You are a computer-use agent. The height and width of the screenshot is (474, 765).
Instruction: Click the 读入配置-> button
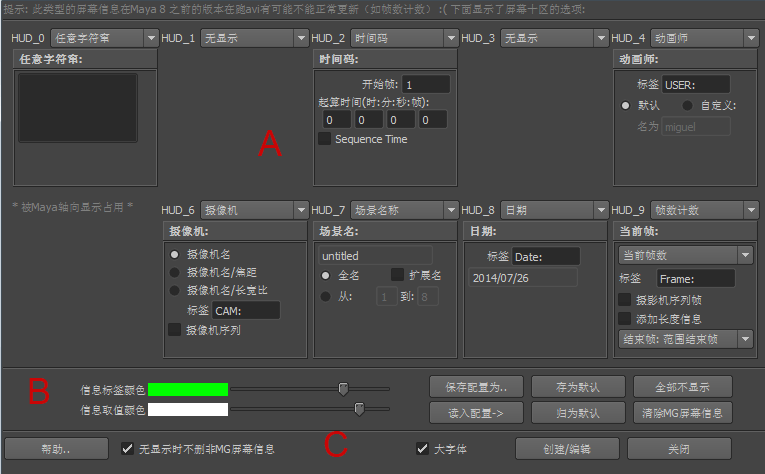[476, 413]
